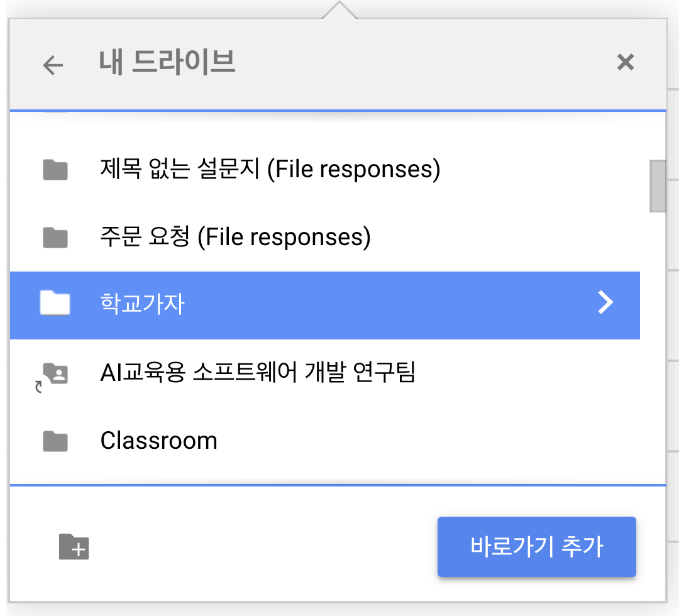Click the 바로가기 추가 button

click(x=536, y=546)
